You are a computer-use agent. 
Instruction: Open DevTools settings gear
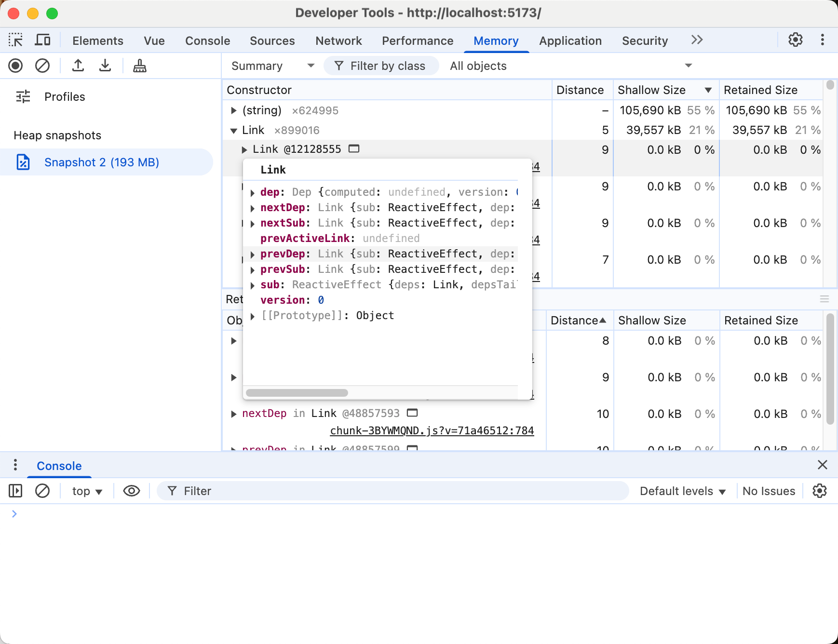pyautogui.click(x=796, y=40)
